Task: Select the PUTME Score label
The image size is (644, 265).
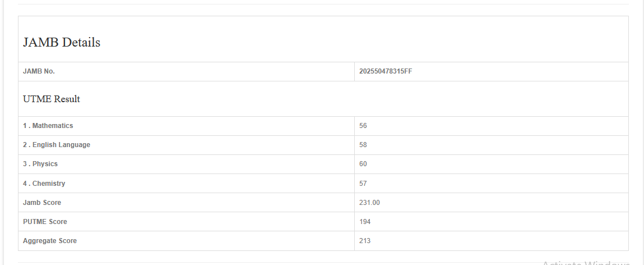Action: 45,222
